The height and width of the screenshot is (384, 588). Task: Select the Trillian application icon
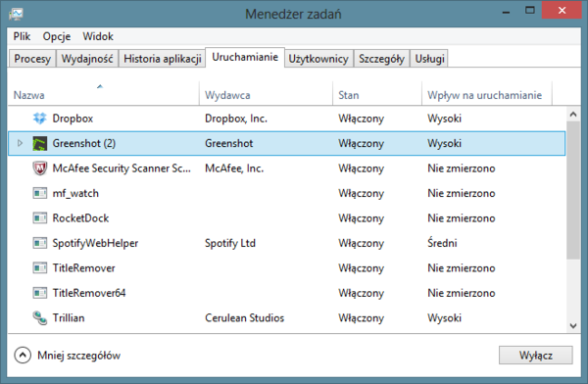click(40, 318)
